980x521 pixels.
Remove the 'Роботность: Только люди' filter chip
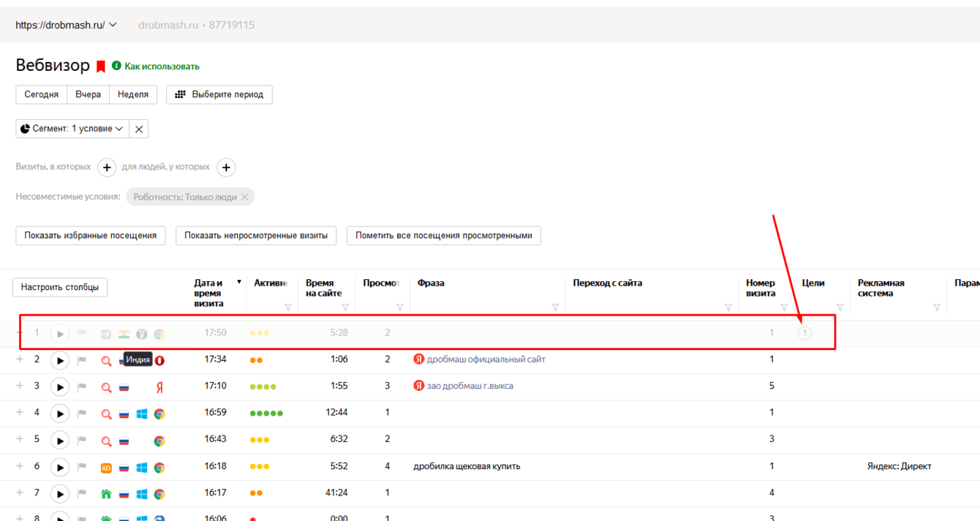coord(245,197)
